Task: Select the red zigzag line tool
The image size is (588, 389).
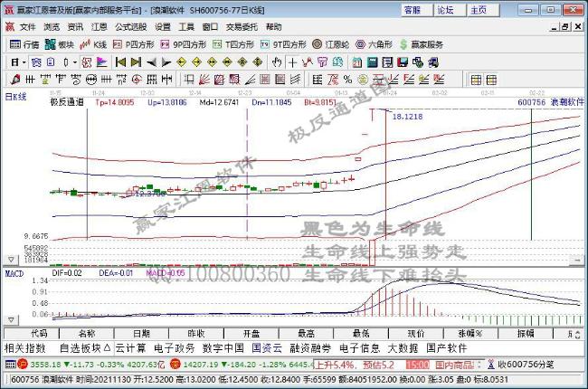Action: [308, 62]
